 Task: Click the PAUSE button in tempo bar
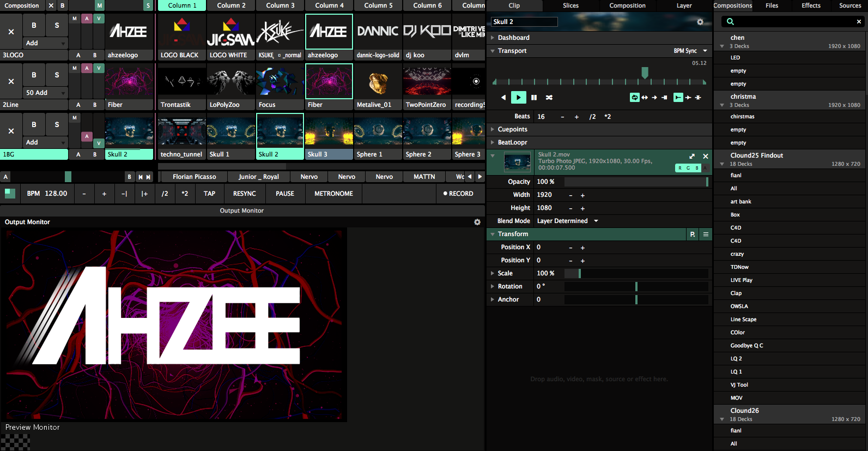(x=284, y=194)
